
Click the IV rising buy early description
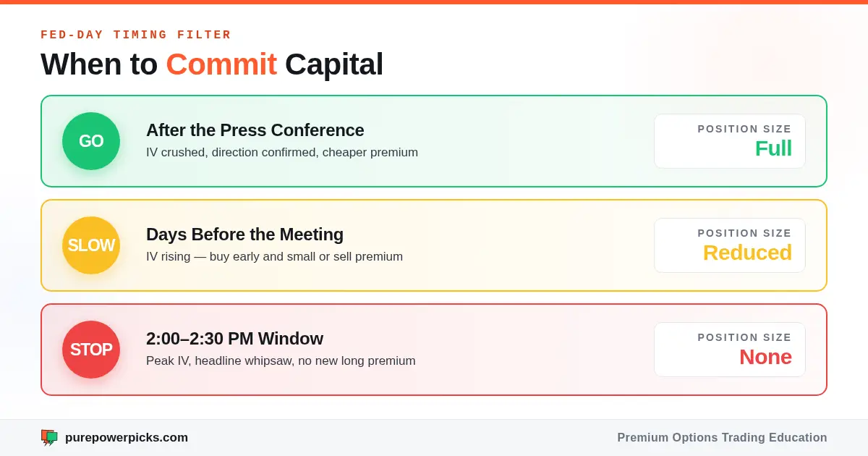coord(274,257)
